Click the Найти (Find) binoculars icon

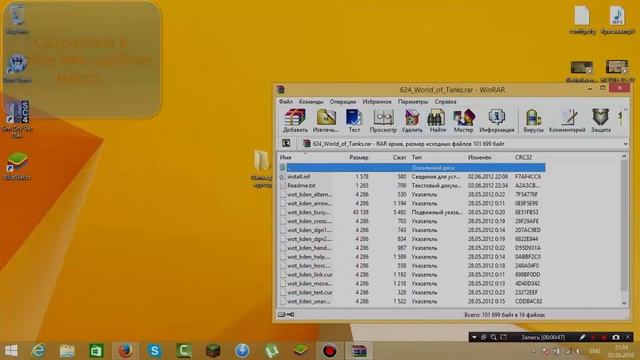[x=437, y=121]
